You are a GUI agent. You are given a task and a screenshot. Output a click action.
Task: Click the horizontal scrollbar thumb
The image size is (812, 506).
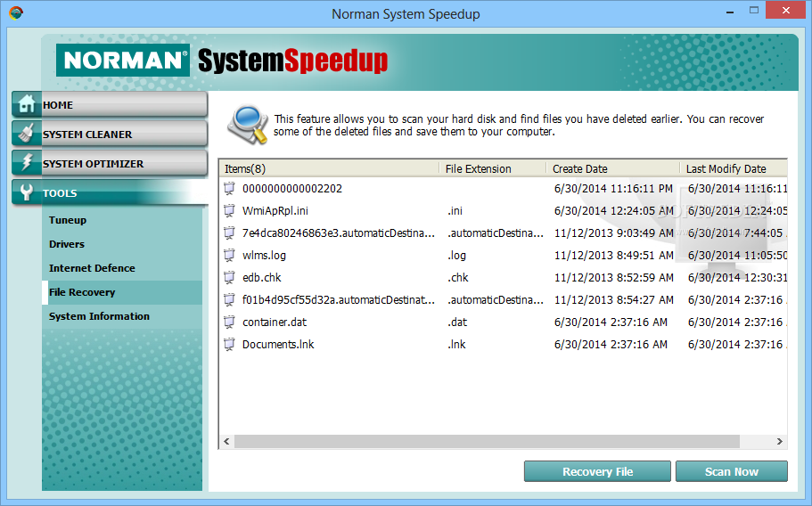[487, 441]
